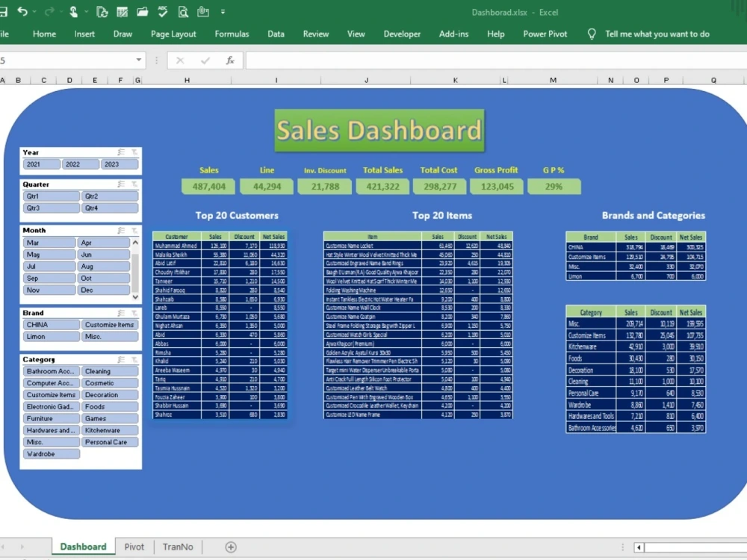Click the Tell me lightbulb icon
This screenshot has height=560, width=747.
tap(592, 34)
